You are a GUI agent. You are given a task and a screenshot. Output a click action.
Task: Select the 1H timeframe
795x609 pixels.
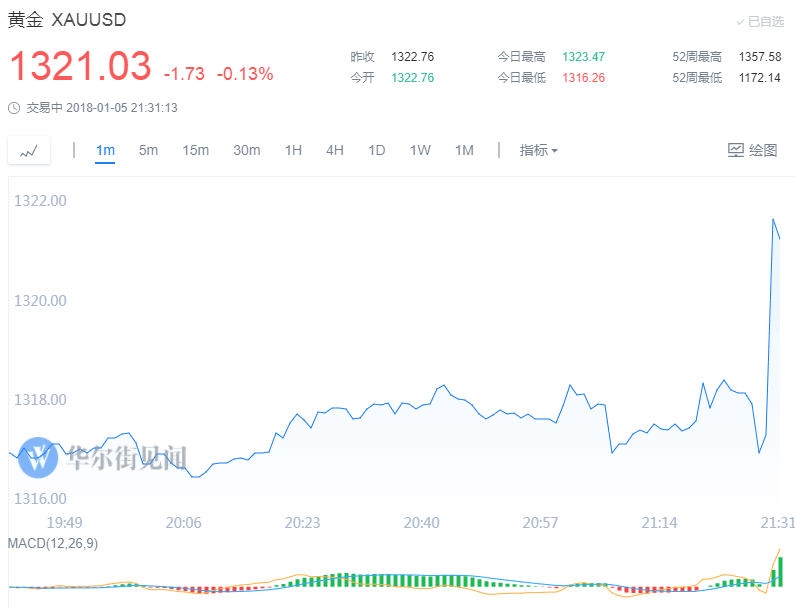(293, 151)
